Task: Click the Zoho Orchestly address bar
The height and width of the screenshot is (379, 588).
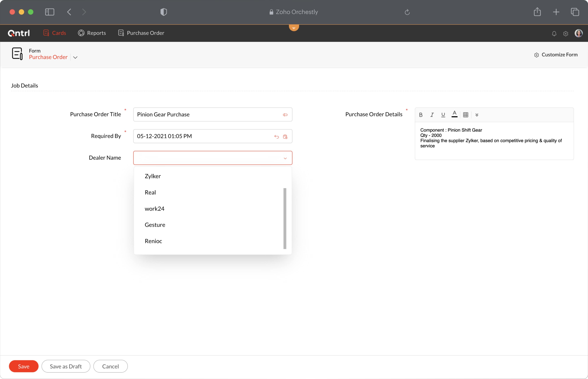Action: coord(294,12)
